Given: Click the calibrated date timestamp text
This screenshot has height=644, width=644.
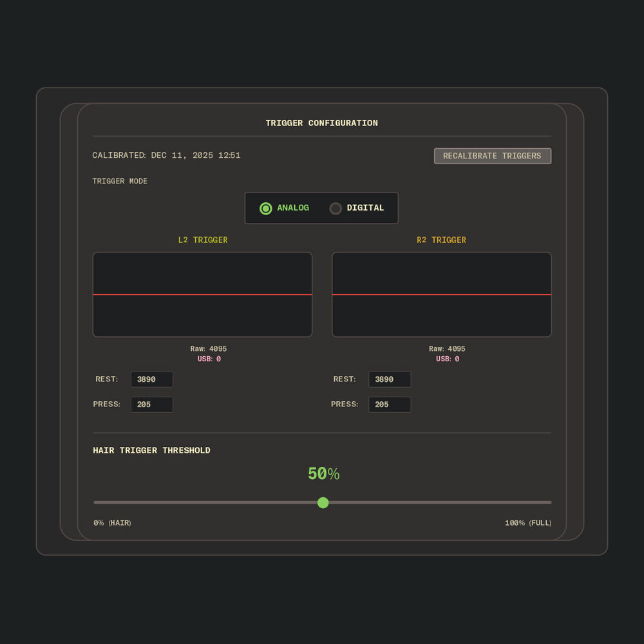Looking at the screenshot, I should tap(166, 155).
